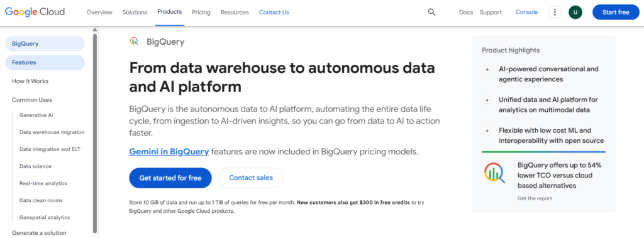This screenshot has width=644, height=238.
Task: Go to Generative AI sidebar item
Action: 36,115
